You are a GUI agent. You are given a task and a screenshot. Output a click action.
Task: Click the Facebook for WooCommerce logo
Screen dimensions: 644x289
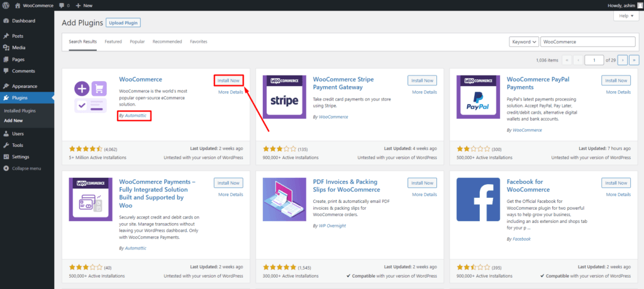(478, 200)
